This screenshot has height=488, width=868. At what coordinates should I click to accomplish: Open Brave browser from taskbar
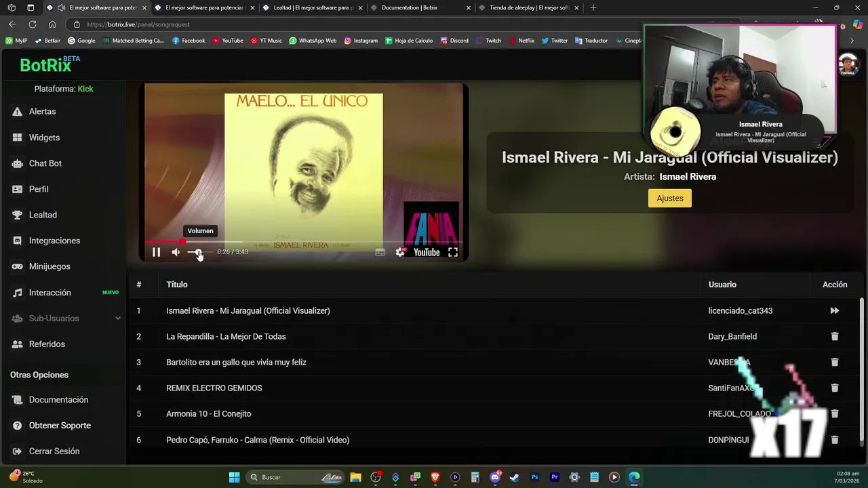point(435,477)
